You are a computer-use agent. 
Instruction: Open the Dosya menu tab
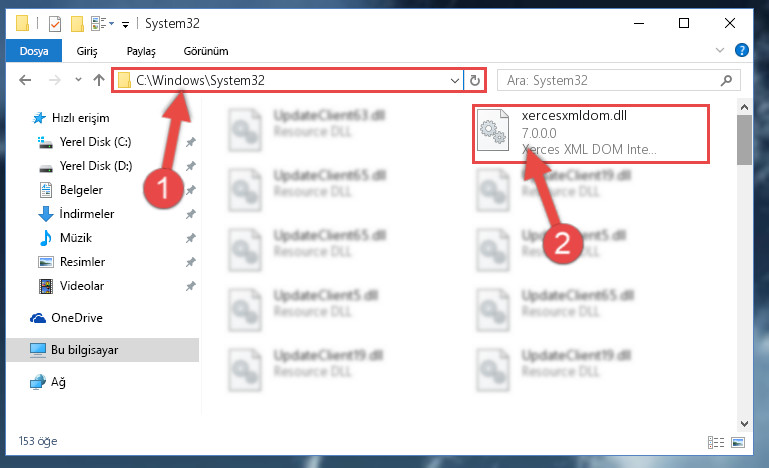coord(34,51)
